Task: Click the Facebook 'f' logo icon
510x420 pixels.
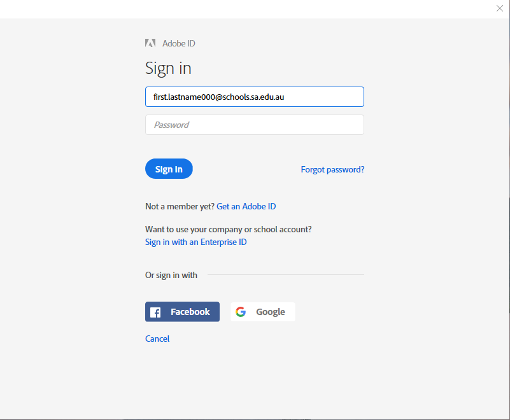Action: click(155, 312)
